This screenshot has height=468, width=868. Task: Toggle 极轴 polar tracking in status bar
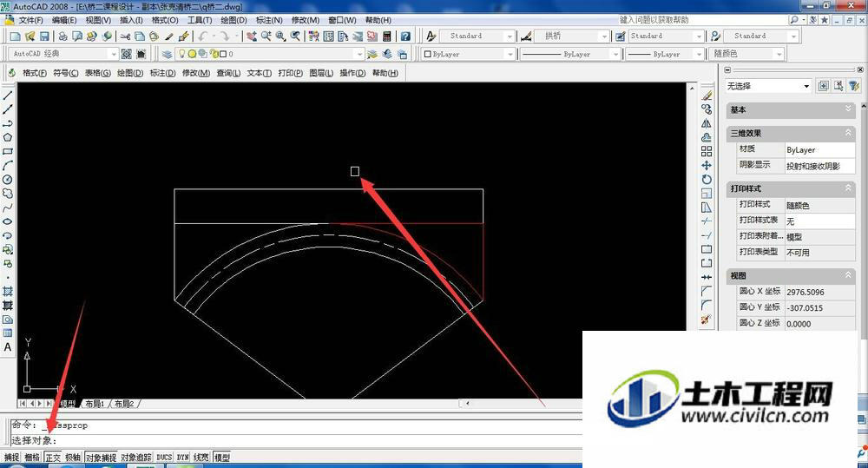(73, 458)
